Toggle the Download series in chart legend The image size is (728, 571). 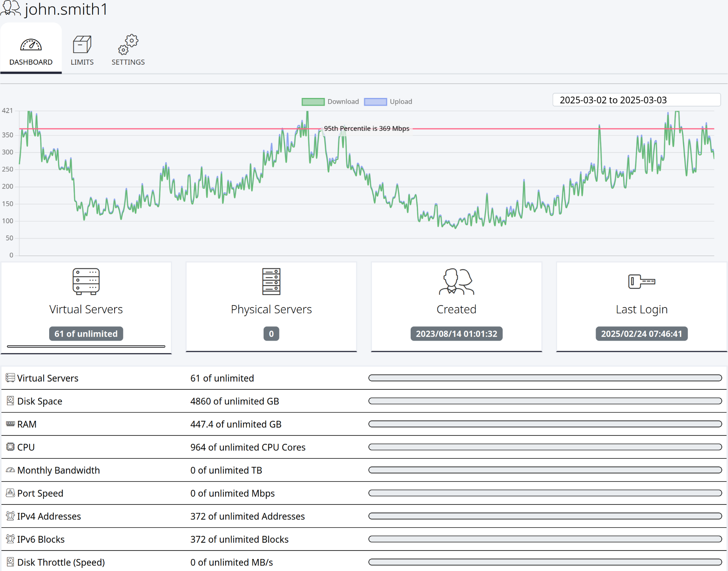330,101
